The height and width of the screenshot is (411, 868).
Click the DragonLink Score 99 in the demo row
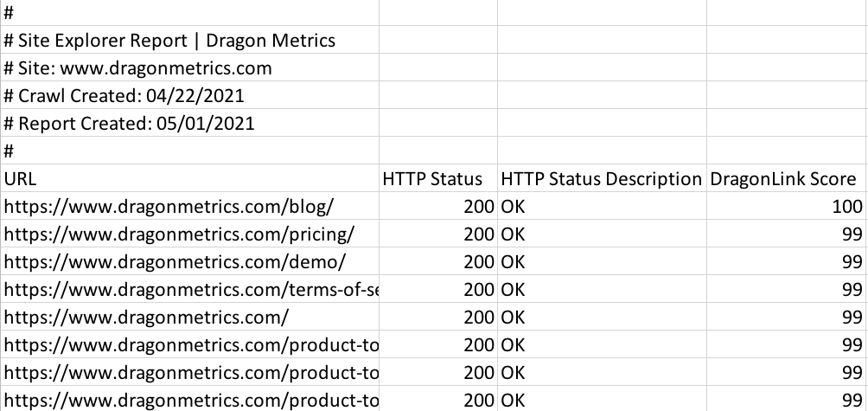click(852, 262)
